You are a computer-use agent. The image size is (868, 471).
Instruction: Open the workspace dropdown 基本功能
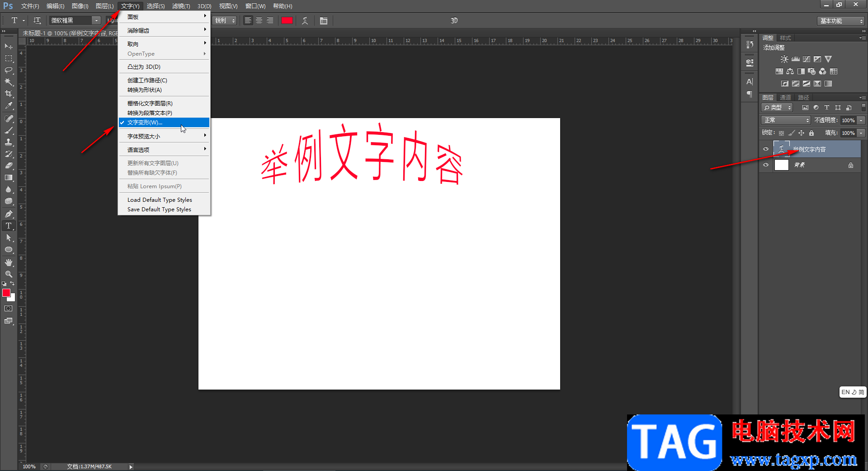tap(841, 21)
